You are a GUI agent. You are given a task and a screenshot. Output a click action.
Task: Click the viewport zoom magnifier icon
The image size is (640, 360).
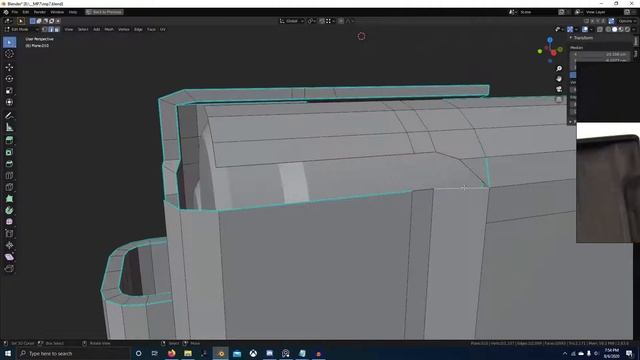pyautogui.click(x=559, y=68)
